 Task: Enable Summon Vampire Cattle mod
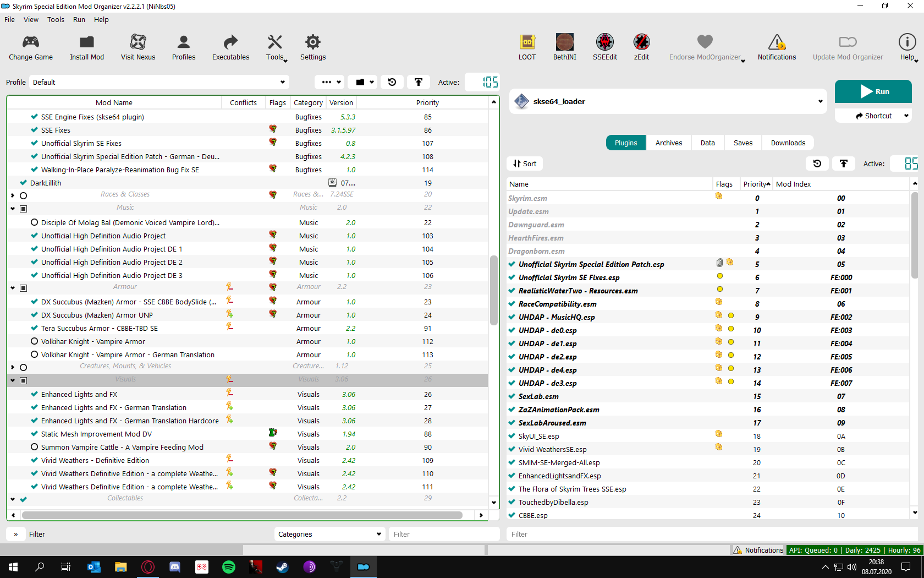point(34,447)
